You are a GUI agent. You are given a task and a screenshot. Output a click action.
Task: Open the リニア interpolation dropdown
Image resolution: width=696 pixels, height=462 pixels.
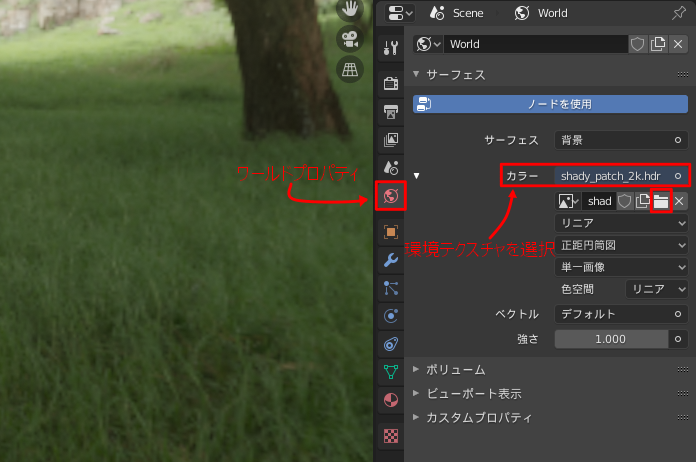click(621, 223)
